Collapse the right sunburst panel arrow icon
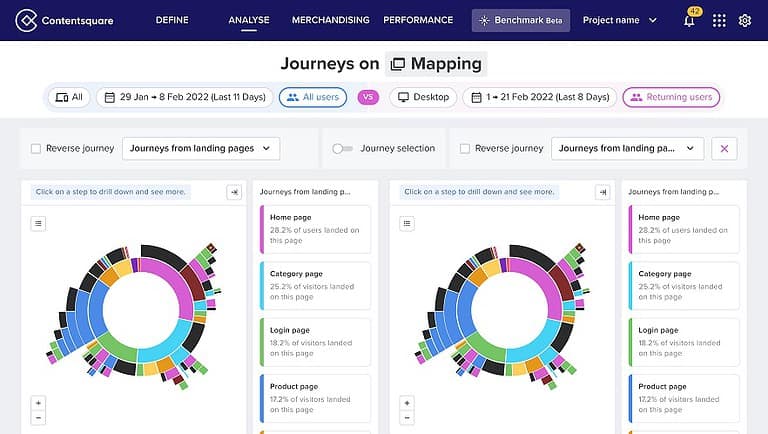768x434 pixels. 603,192
